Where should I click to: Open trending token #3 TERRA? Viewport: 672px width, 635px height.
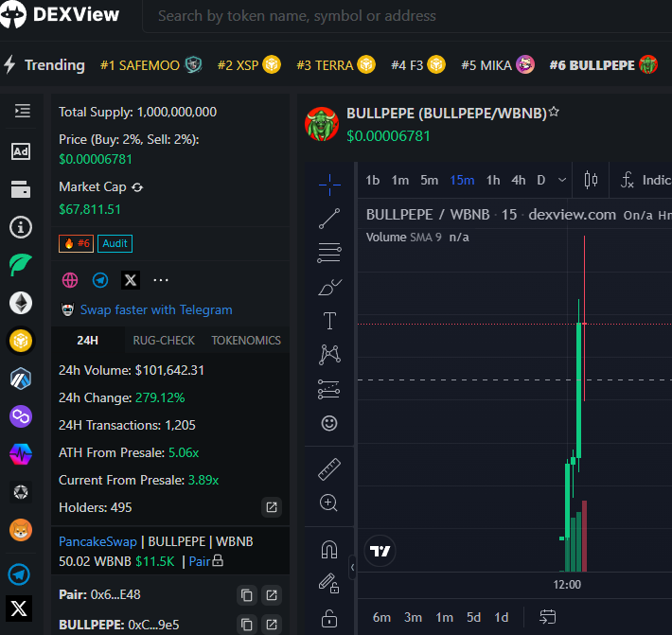point(336,65)
